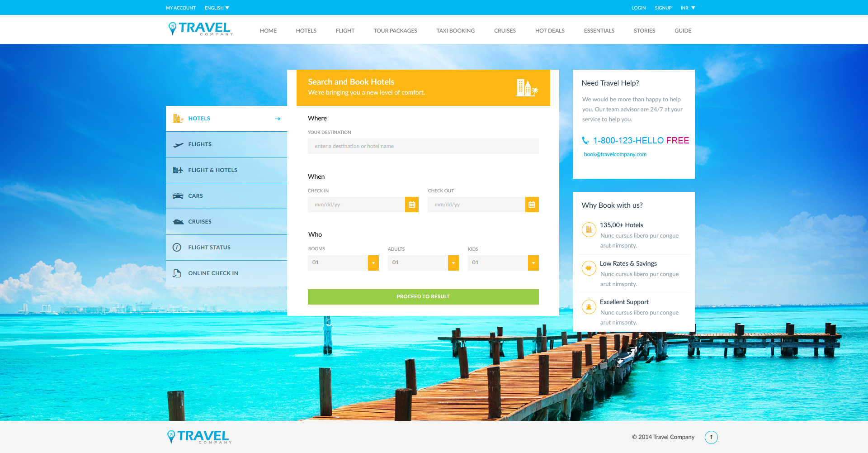This screenshot has height=453, width=868.
Task: Click the book@travelcompany.com email link
Action: (615, 154)
